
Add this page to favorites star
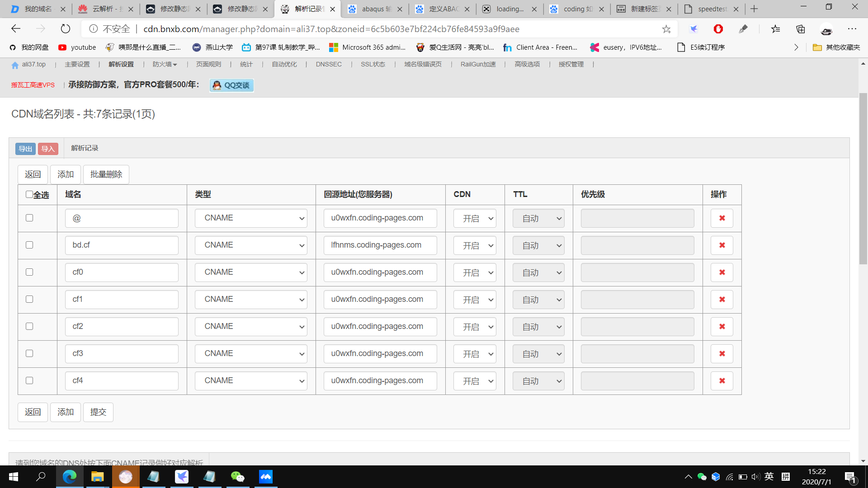point(666,29)
